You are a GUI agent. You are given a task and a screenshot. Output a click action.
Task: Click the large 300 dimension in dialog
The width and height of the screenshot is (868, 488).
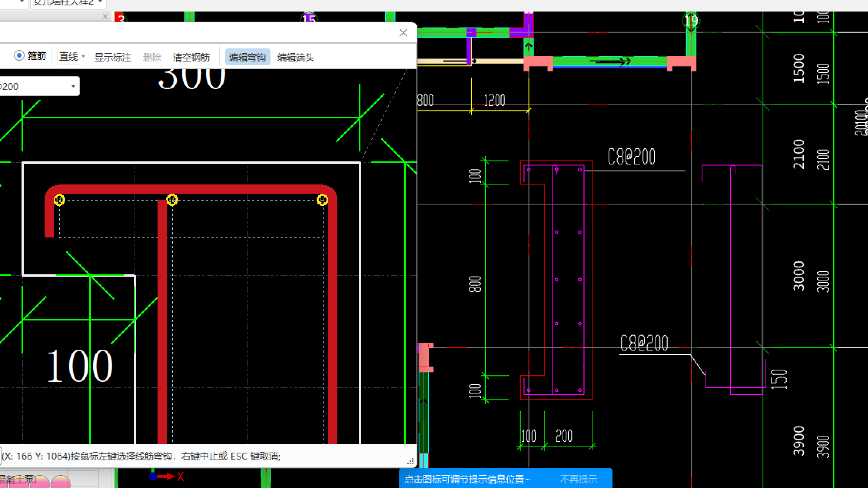[x=192, y=79]
